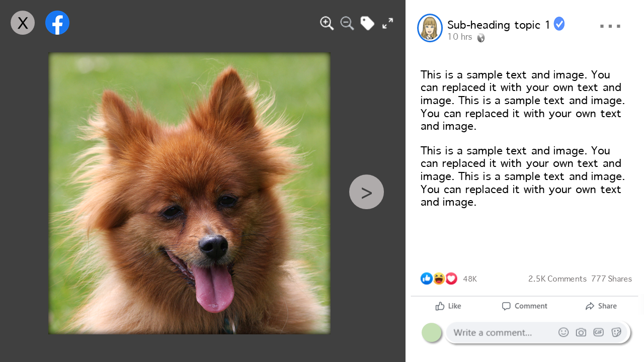644x362 pixels.
Task: Click the haha reaction emoji
Action: coord(439,279)
